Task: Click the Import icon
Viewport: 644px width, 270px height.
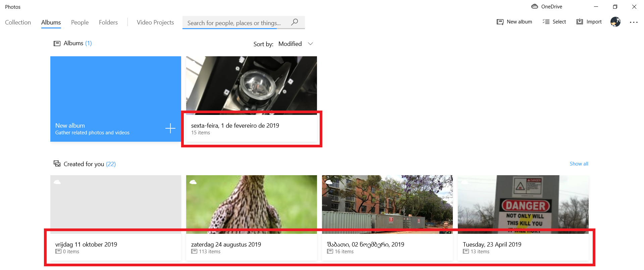Action: click(x=580, y=22)
